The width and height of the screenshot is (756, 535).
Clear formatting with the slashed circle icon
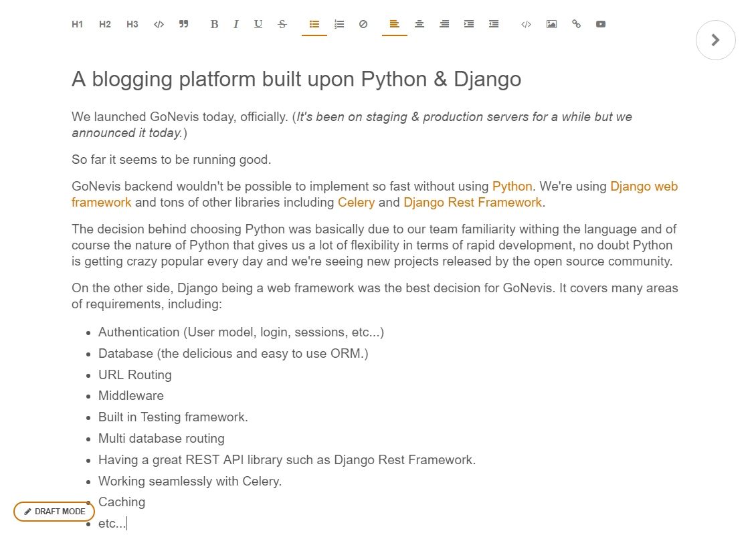363,24
